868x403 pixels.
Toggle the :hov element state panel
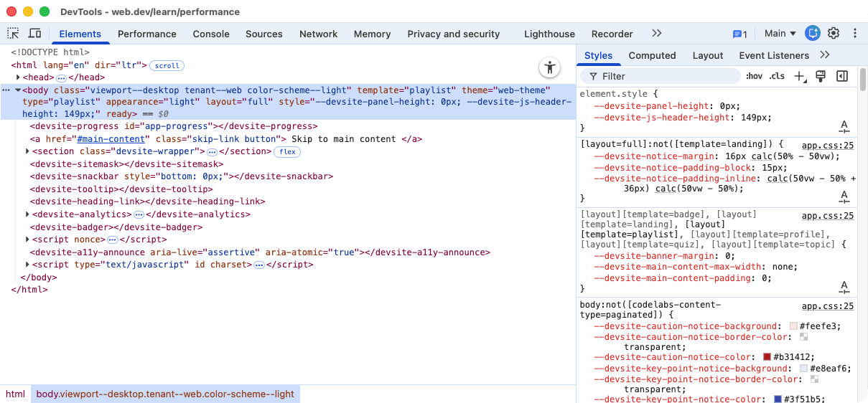(754, 76)
